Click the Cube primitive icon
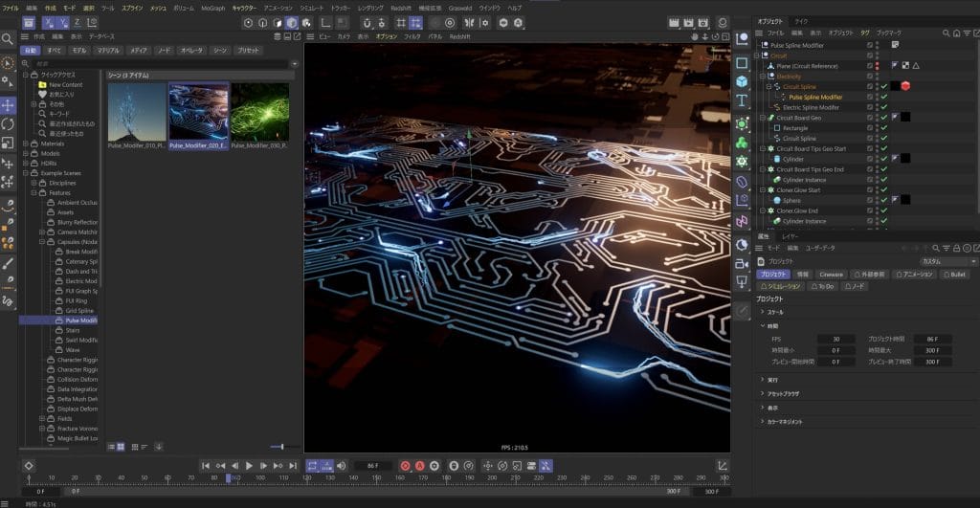This screenshot has height=508, width=980. pos(742,81)
